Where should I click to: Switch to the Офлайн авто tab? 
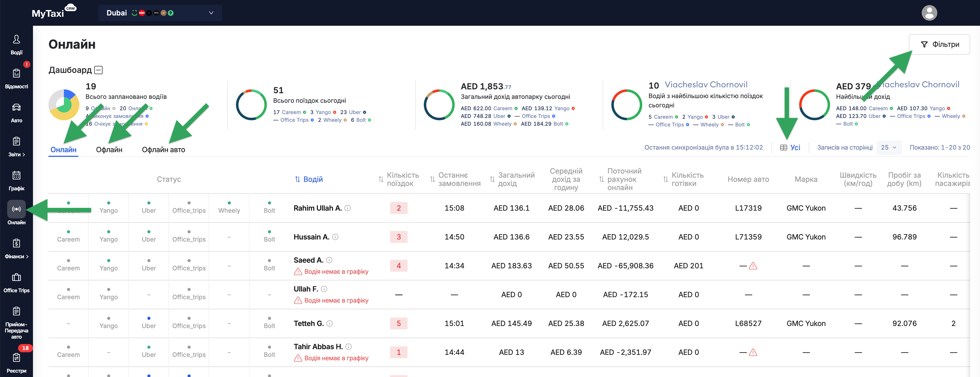tap(164, 150)
